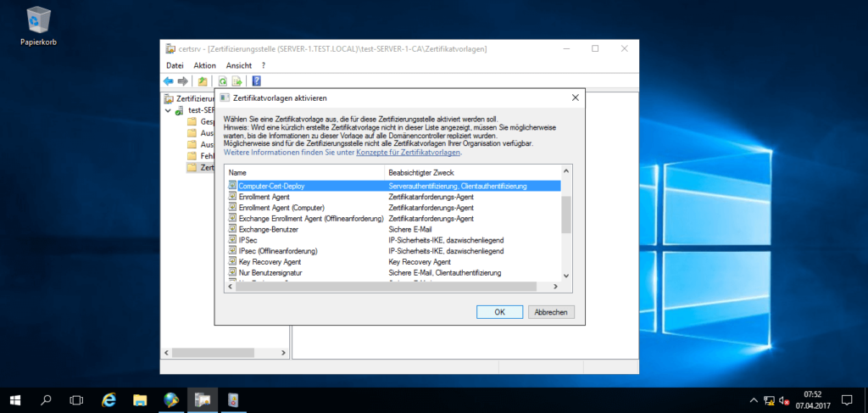Click the Export list toolbar icon
The image size is (868, 413).
click(x=237, y=81)
